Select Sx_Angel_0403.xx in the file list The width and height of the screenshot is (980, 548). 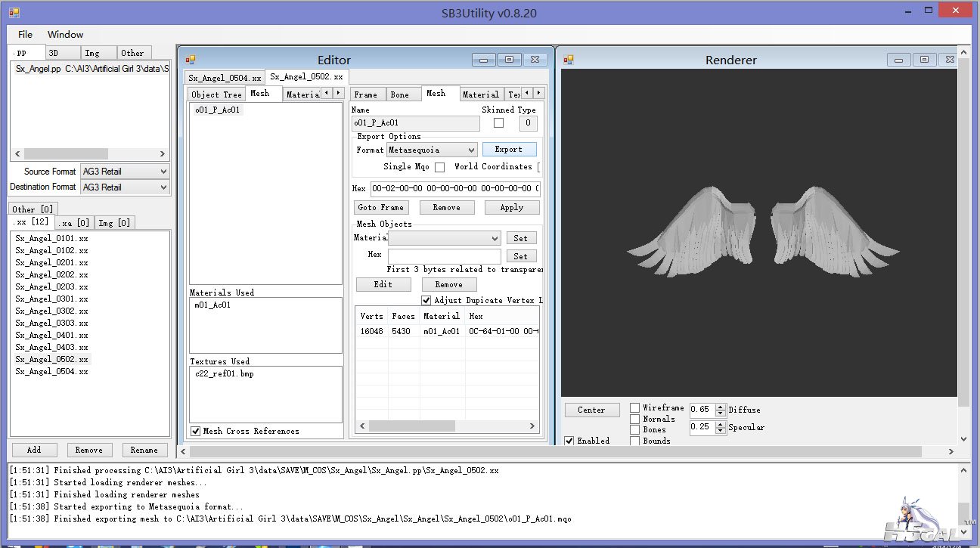click(x=51, y=347)
